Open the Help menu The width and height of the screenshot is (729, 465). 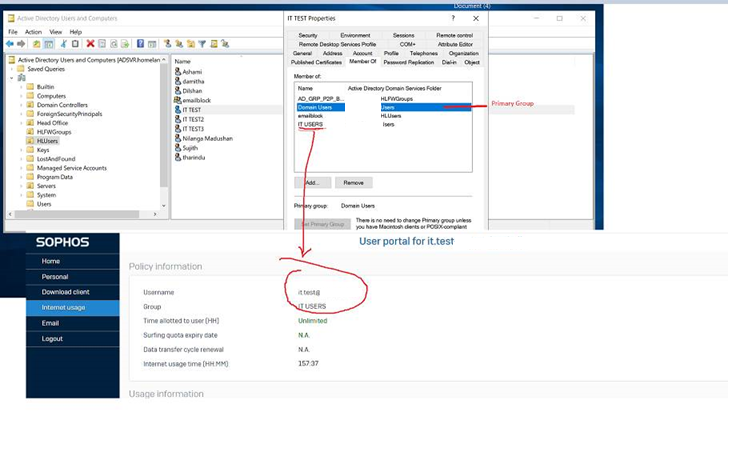[76, 32]
